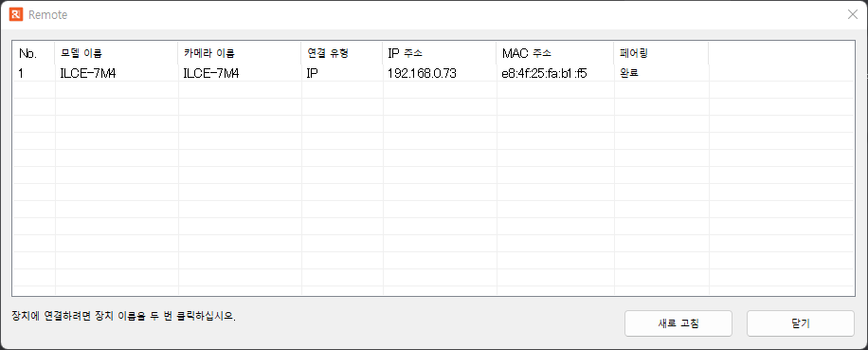Click the IP 주소 column header

tap(440, 54)
